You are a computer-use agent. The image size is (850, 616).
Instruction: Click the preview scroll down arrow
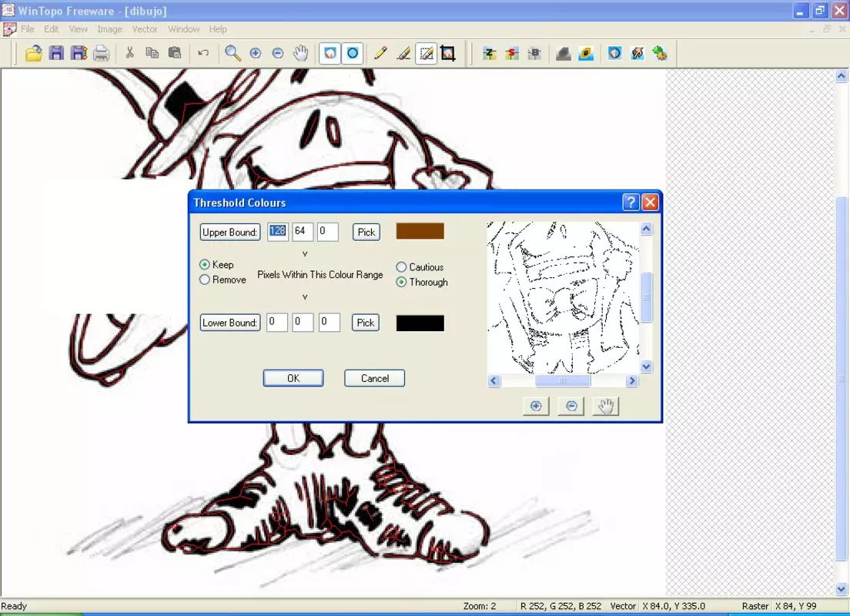point(646,367)
